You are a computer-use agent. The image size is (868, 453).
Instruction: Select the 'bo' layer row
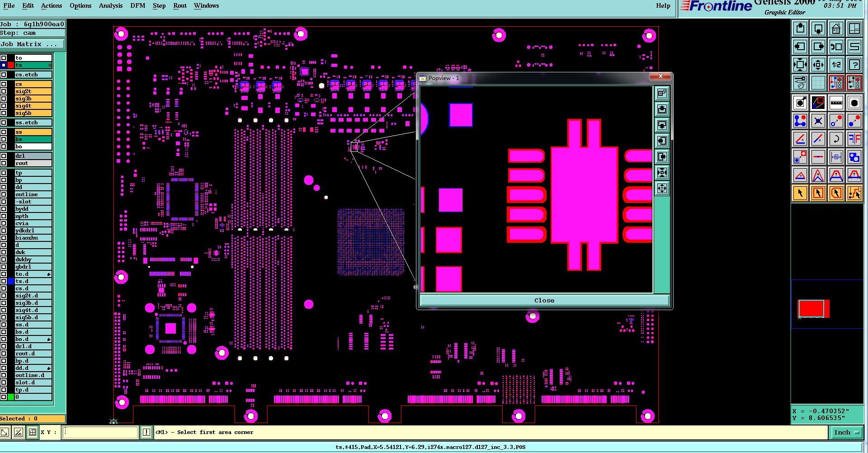coord(33,146)
